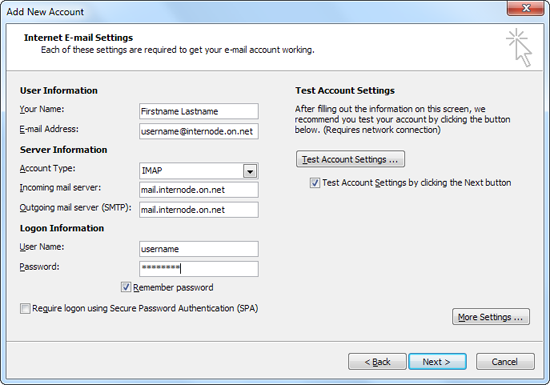The height and width of the screenshot is (385, 550).
Task: Uncheck Test Account Settings by clicking Next
Action: point(314,183)
